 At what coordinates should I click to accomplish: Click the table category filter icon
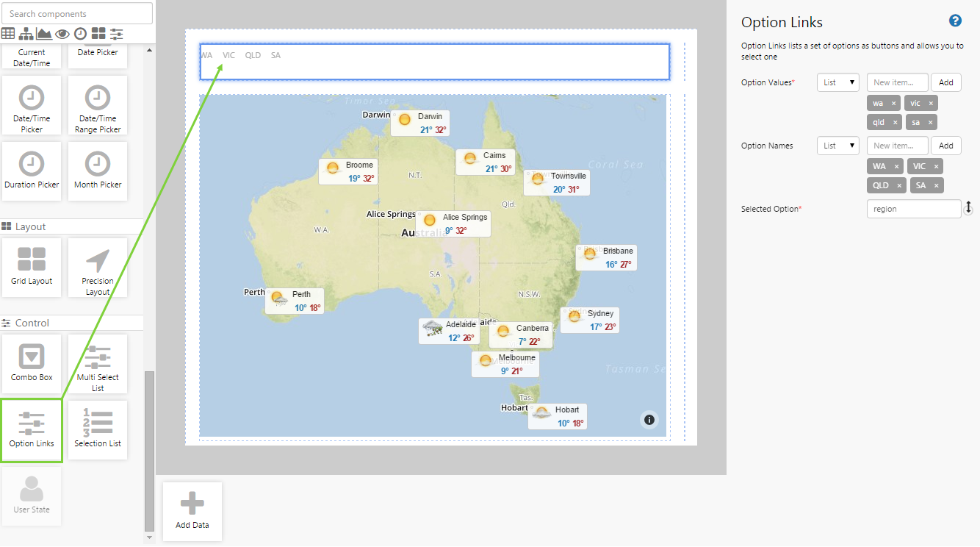(x=8, y=34)
